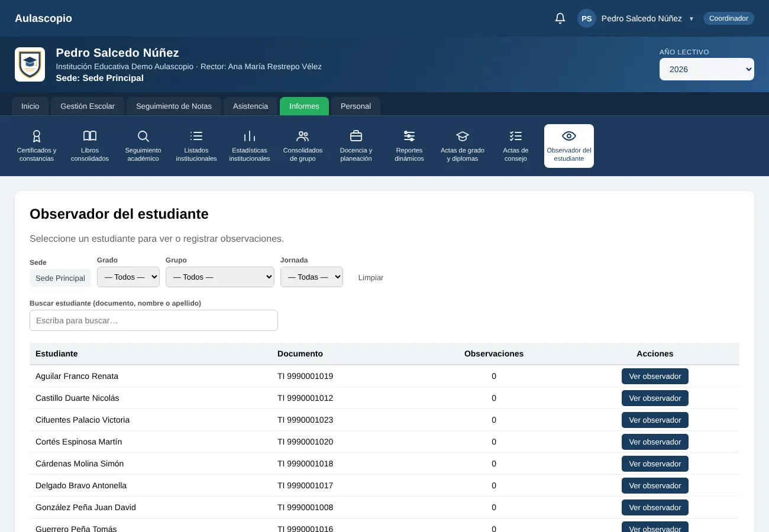Screen dimensions: 769x532
Task: View observador for Delgado Bravo Antonella
Action: click(655, 485)
